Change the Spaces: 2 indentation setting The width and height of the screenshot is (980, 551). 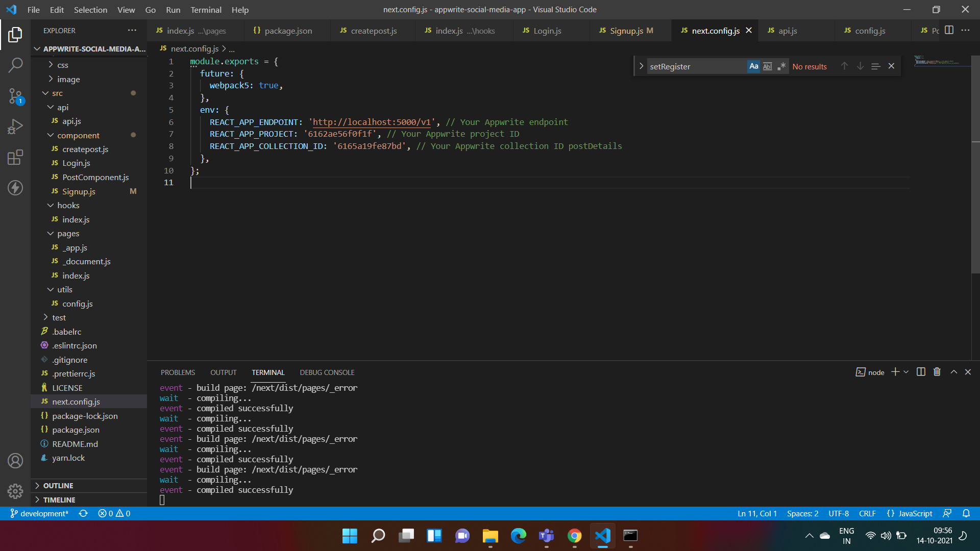point(802,513)
